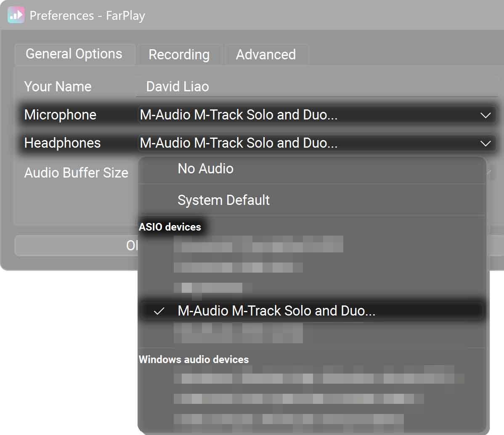Select No Audio from the device list
The height and width of the screenshot is (435, 504).
coord(205,169)
